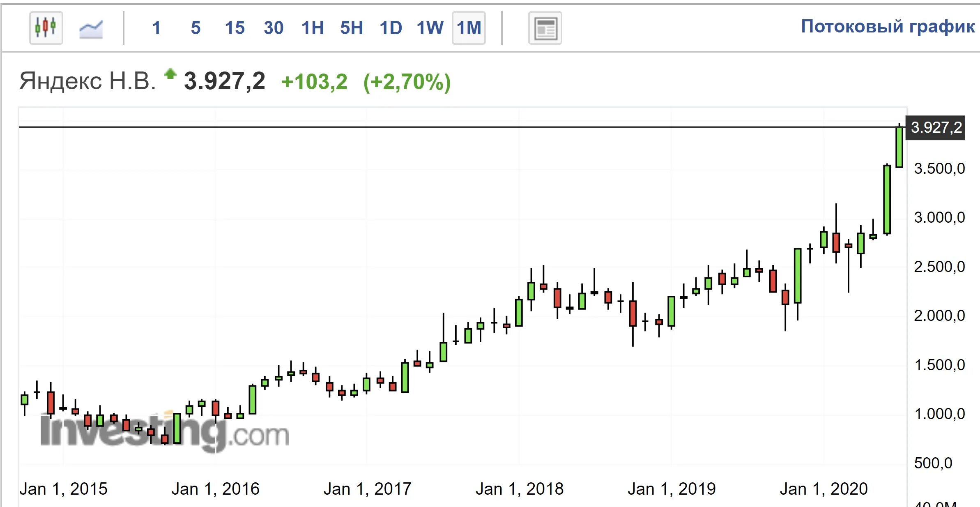Screen dimensions: 980x507
Task: Choose the 5H timeframe
Action: click(x=352, y=28)
